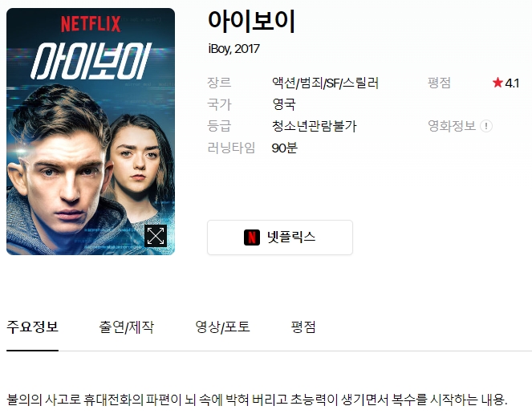Click the iBoy, 2017 subtitle text
This screenshot has width=532, height=414.
pyautogui.click(x=234, y=49)
